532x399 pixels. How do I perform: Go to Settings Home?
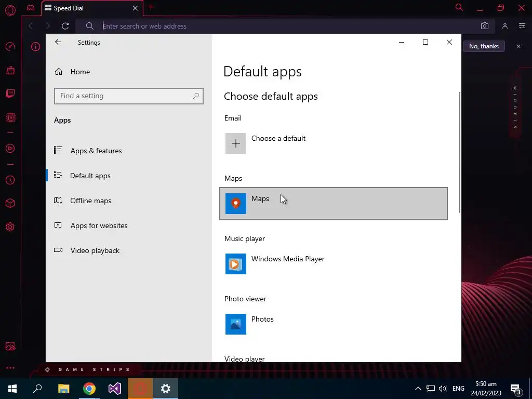pos(80,72)
